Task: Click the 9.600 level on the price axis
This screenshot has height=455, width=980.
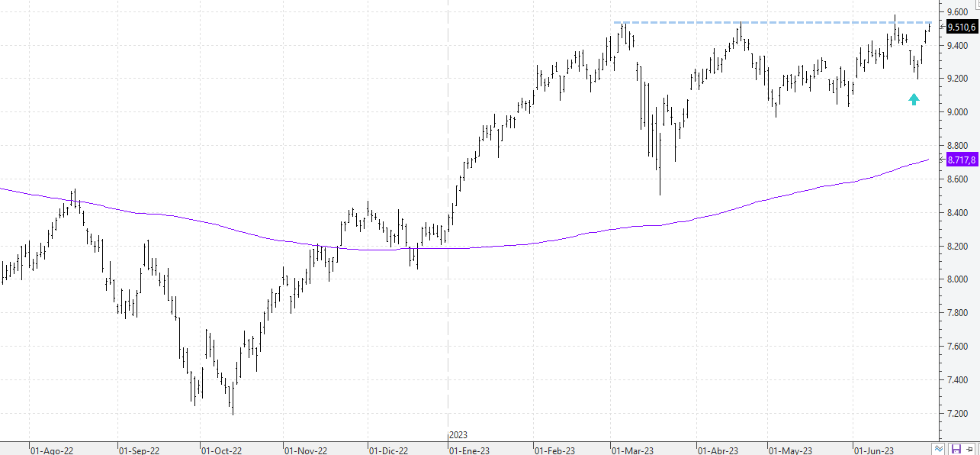Action: 958,11
